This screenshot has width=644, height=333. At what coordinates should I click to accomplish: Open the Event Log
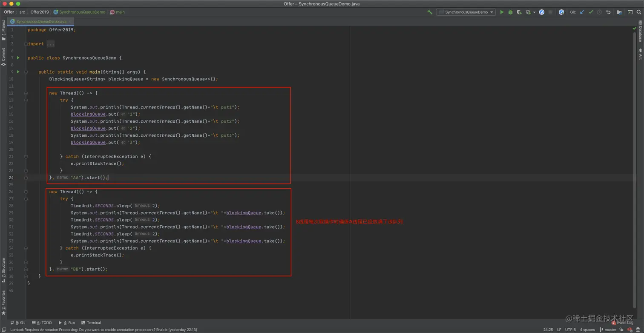(623, 323)
